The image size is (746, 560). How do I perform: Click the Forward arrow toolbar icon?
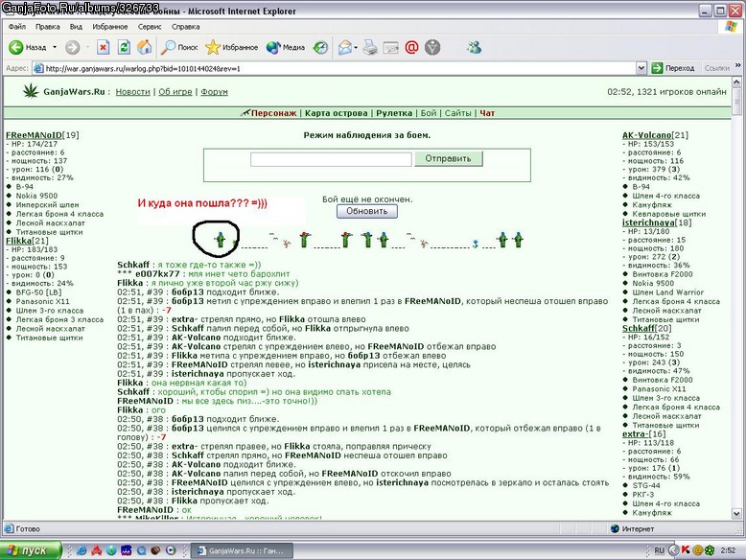pyautogui.click(x=72, y=47)
